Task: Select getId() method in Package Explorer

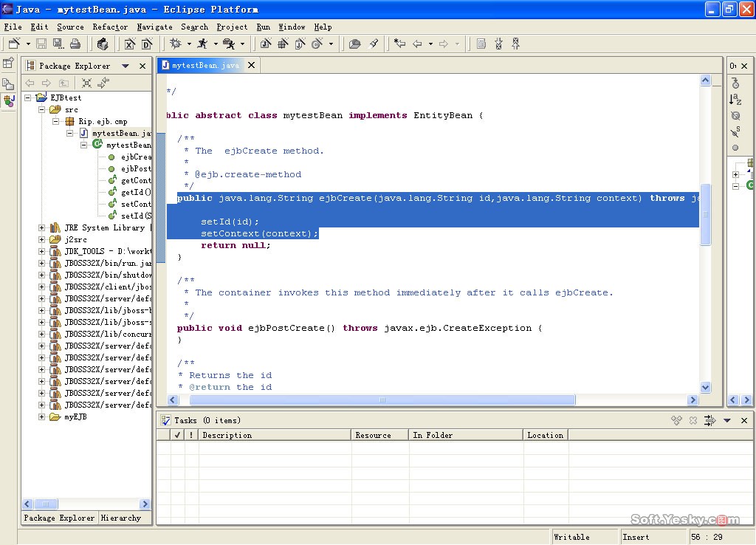Action: tap(135, 192)
